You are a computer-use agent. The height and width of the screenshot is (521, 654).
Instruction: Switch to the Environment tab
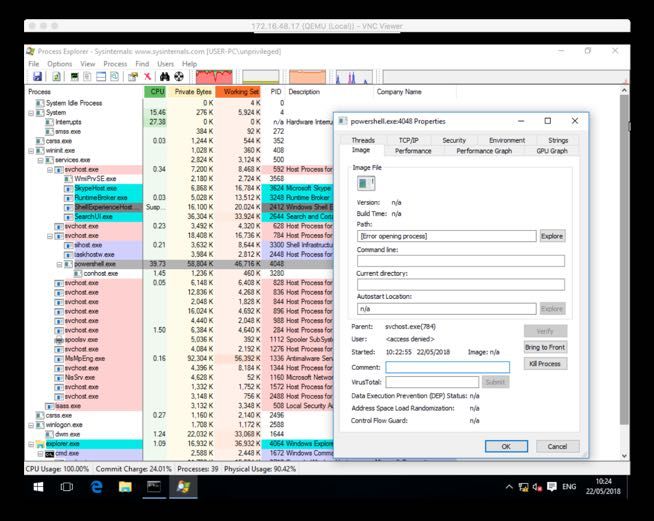[507, 140]
